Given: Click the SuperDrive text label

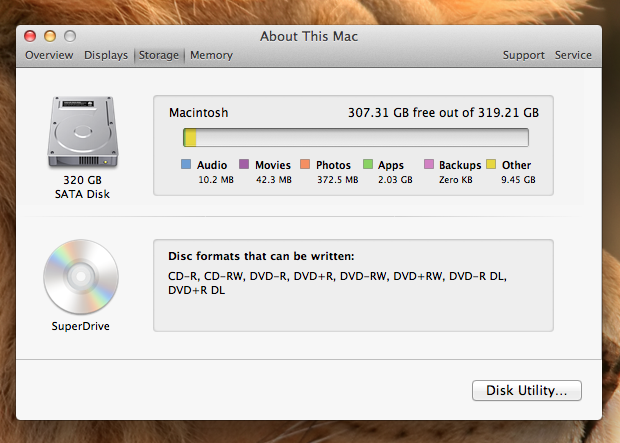Looking at the screenshot, I should pyautogui.click(x=81, y=326).
